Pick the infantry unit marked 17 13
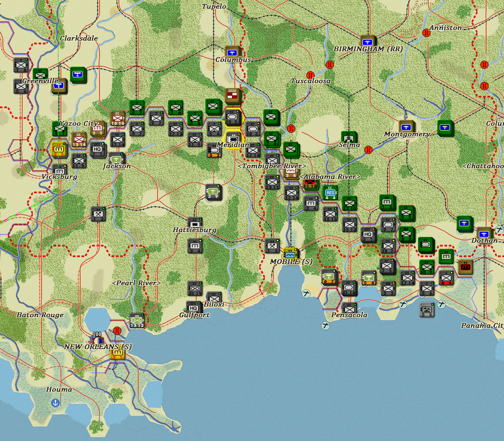This screenshot has width=504, height=441. [175, 129]
